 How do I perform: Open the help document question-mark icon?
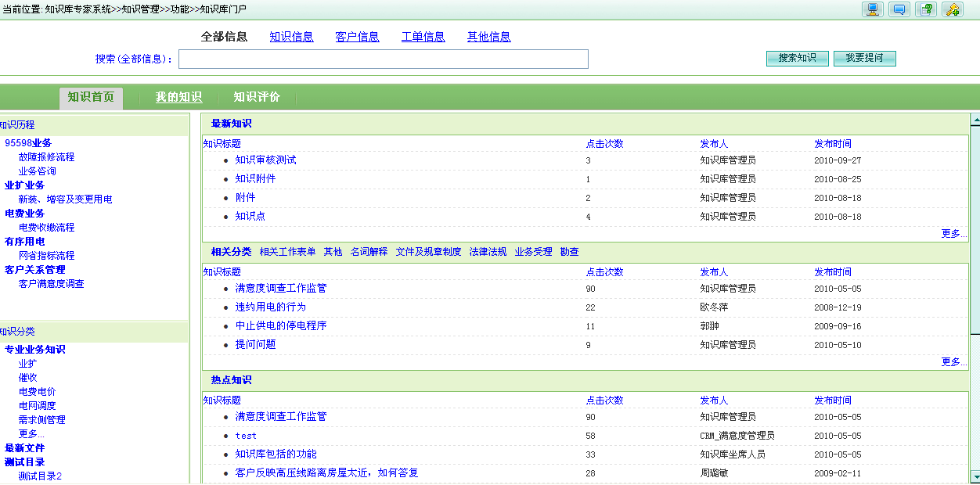[926, 9]
